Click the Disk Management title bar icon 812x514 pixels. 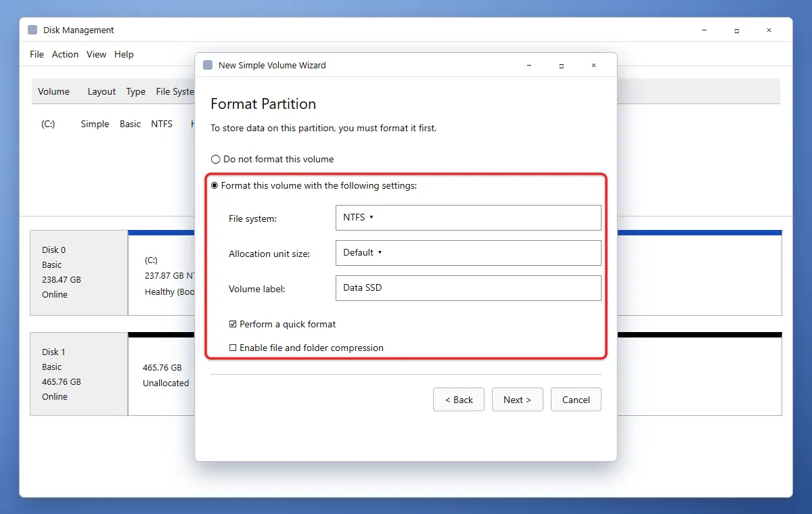33,30
